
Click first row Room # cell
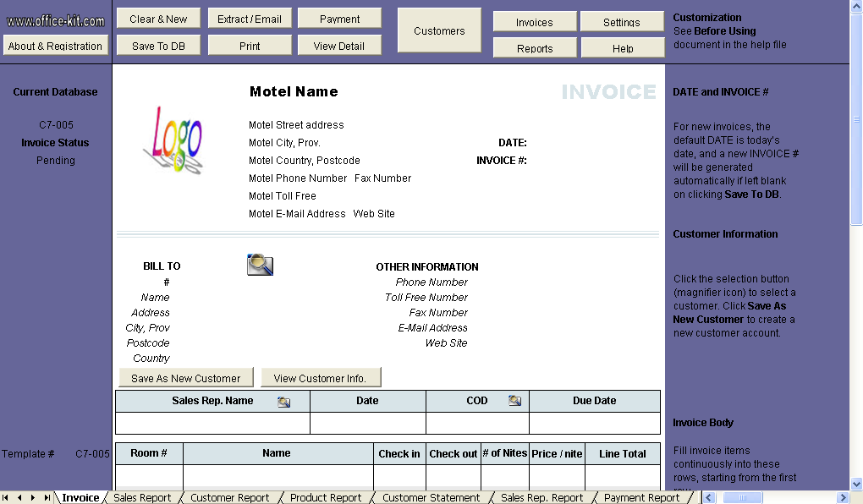coord(149,477)
